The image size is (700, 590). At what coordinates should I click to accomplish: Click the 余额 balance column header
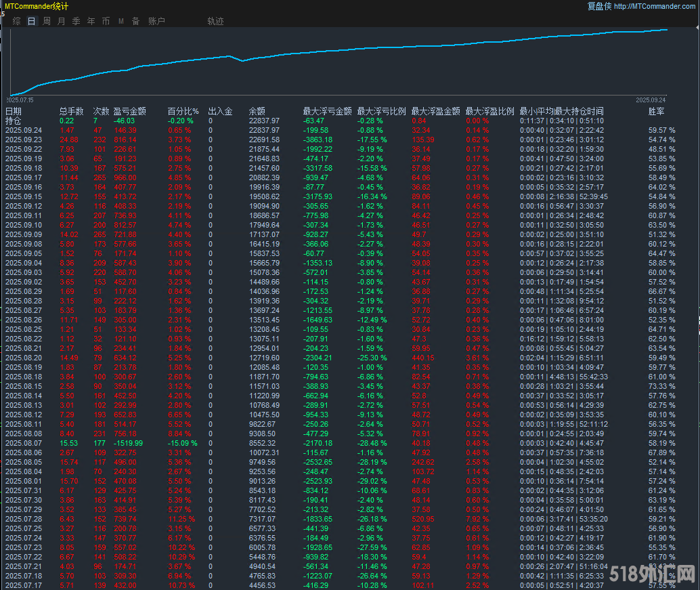click(257, 111)
